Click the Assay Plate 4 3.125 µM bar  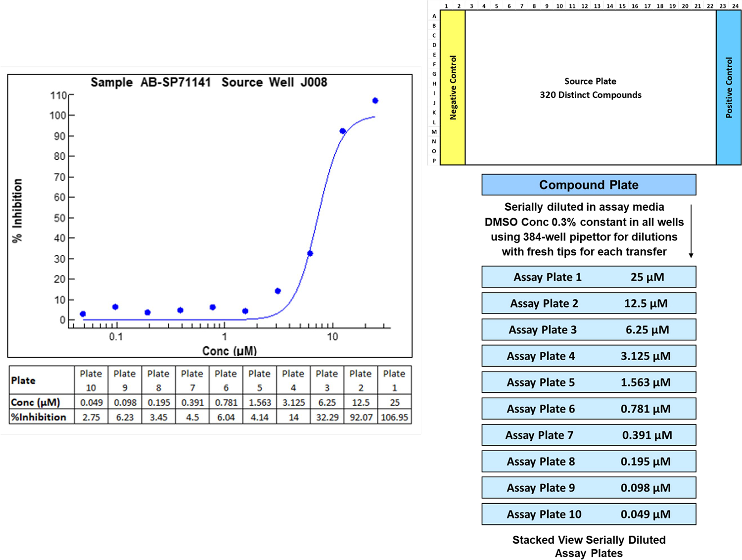pos(589,356)
